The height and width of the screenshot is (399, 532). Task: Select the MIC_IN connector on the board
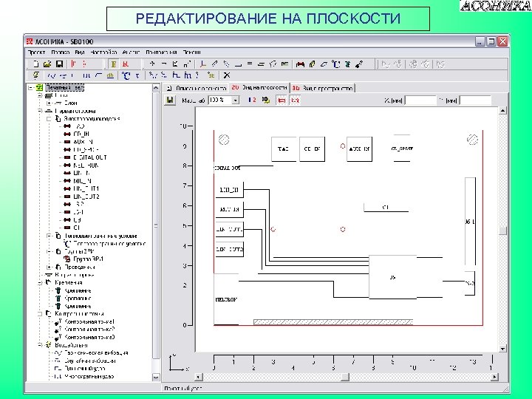[230, 210]
